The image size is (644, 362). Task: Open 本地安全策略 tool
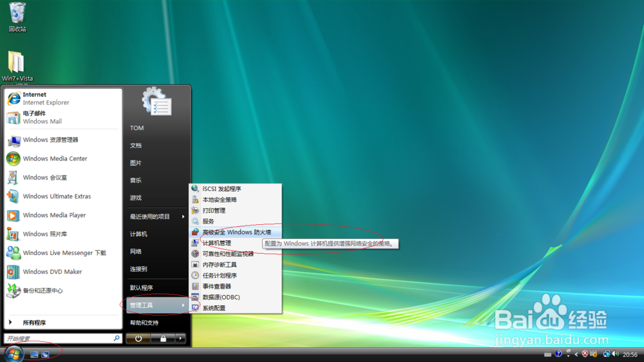(235, 200)
